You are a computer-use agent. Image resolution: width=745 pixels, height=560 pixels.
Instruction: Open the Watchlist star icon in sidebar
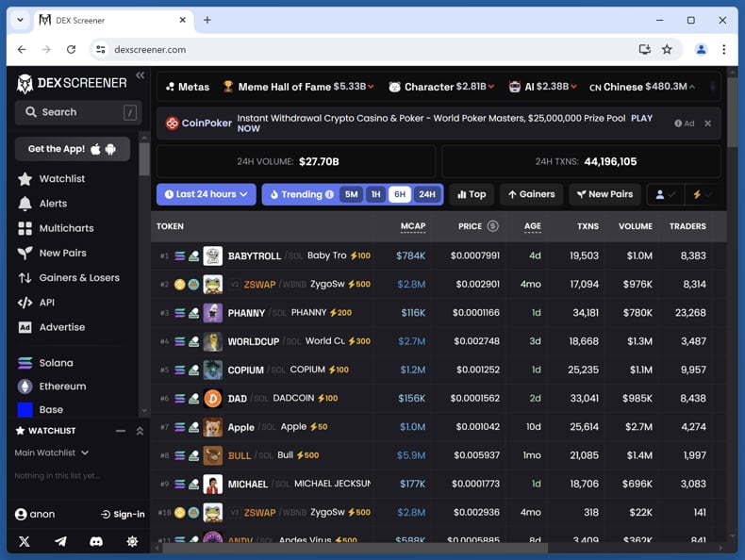coord(25,179)
